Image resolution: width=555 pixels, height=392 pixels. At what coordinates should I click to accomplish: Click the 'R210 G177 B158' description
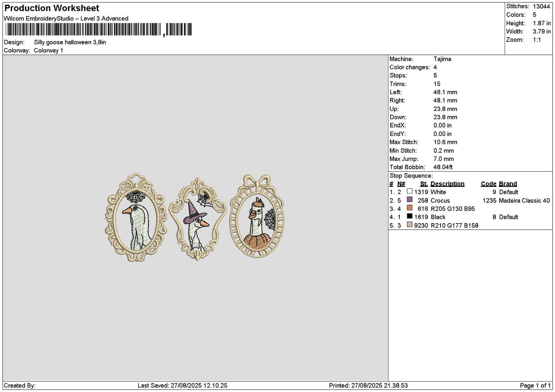[454, 225]
